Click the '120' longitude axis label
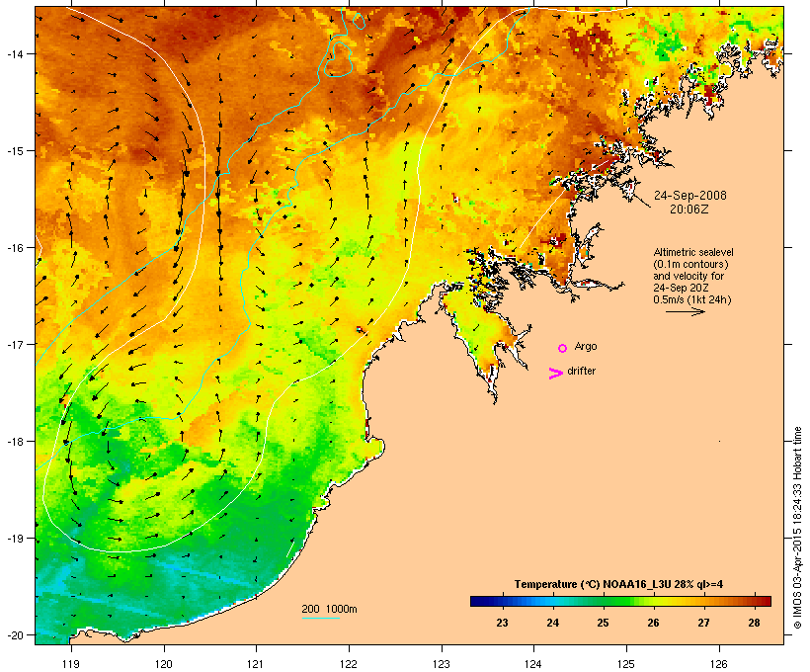Viewport: 810px width, 672px height. pos(164,664)
